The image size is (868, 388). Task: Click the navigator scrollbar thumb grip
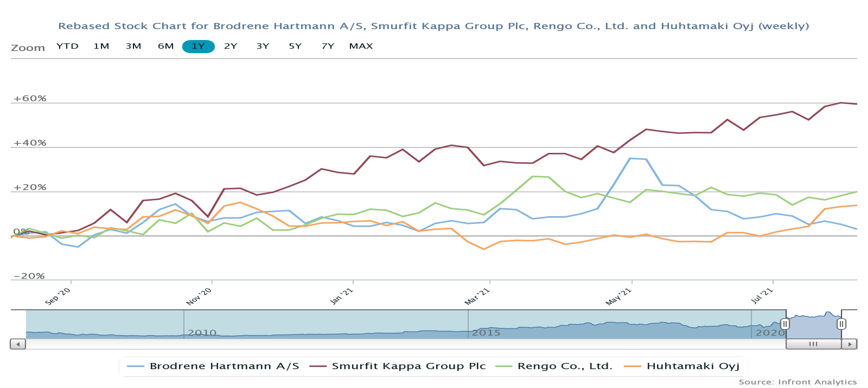coord(813,344)
